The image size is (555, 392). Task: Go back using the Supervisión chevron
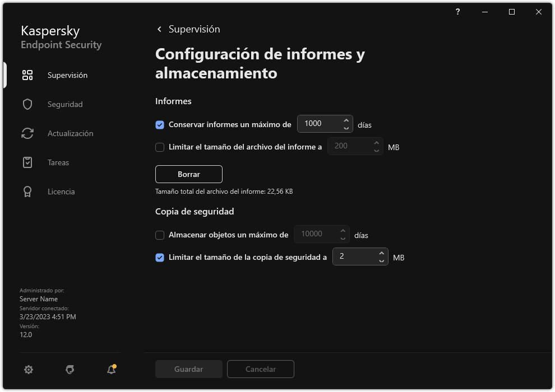point(159,29)
